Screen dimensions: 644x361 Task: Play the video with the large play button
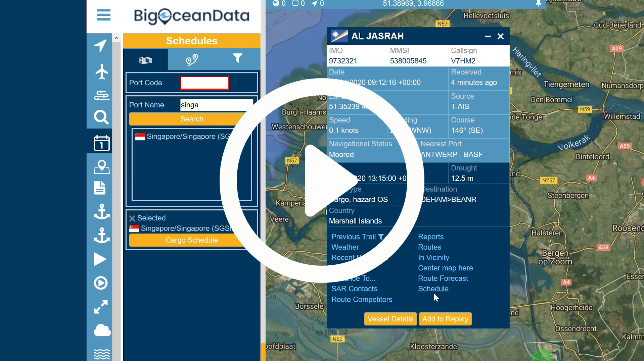[322, 180]
